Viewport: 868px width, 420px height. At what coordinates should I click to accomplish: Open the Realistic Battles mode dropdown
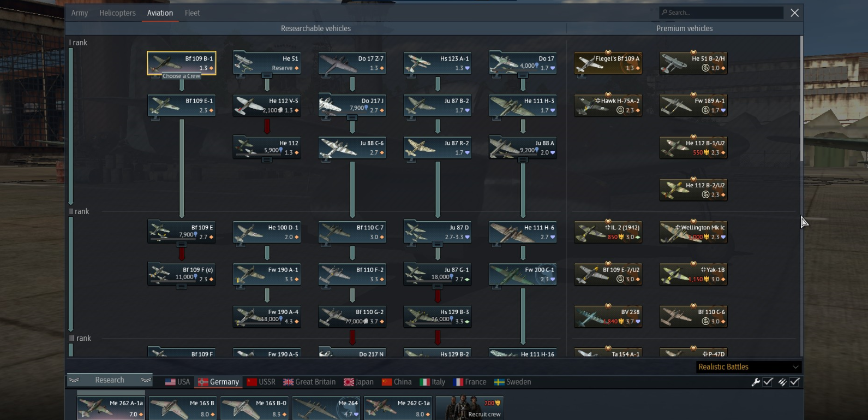(x=749, y=367)
